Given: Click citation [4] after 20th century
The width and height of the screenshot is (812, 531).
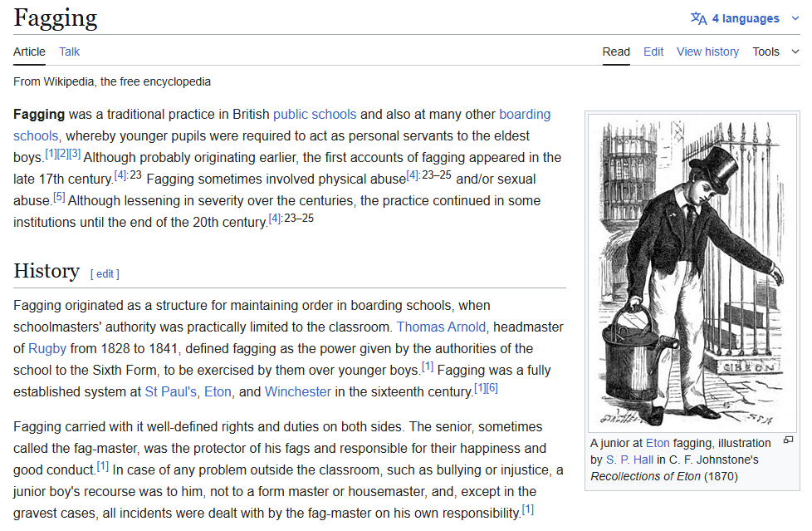Looking at the screenshot, I should tap(275, 219).
